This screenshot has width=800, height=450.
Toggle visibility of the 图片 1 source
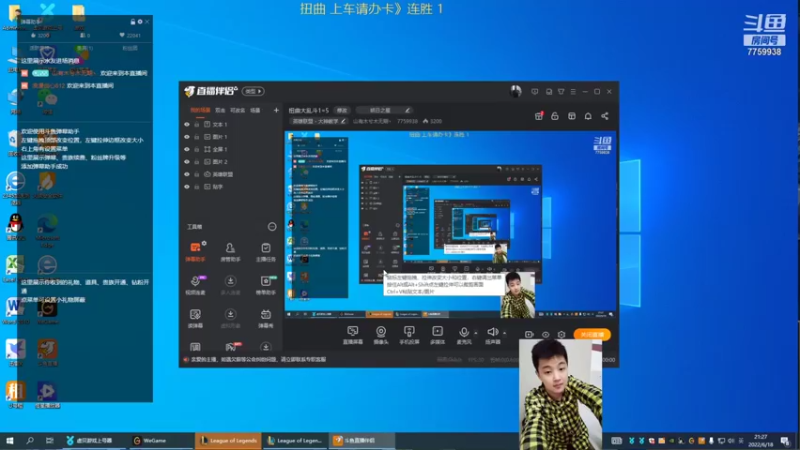point(187,137)
